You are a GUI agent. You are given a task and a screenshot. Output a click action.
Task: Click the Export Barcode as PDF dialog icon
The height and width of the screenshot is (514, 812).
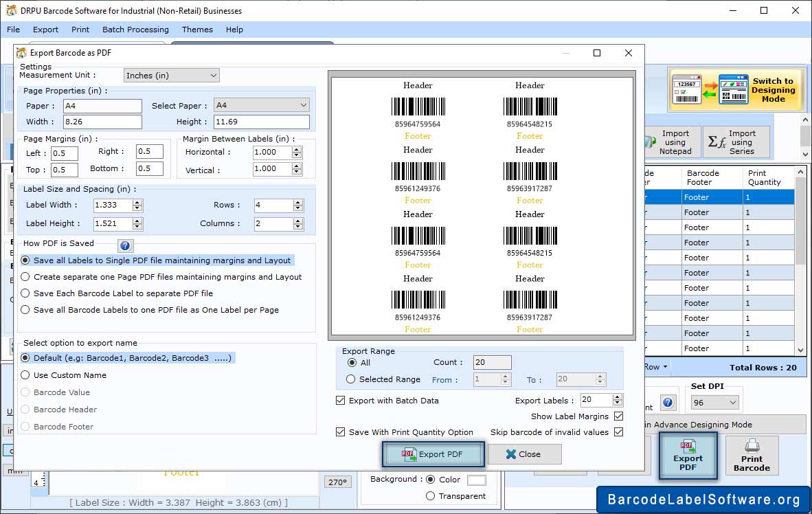click(21, 53)
